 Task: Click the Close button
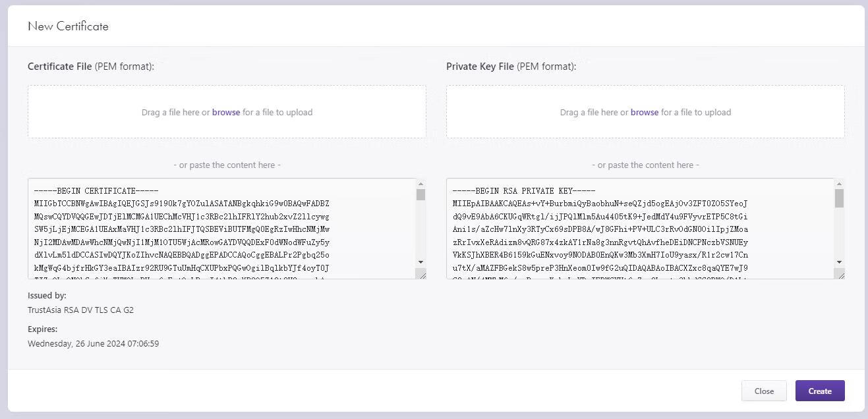point(764,391)
